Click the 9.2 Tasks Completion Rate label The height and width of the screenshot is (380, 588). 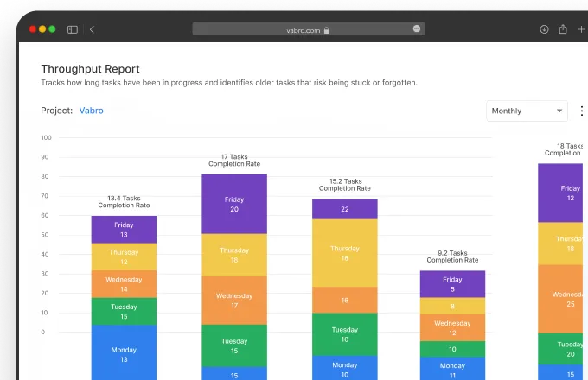tap(452, 256)
